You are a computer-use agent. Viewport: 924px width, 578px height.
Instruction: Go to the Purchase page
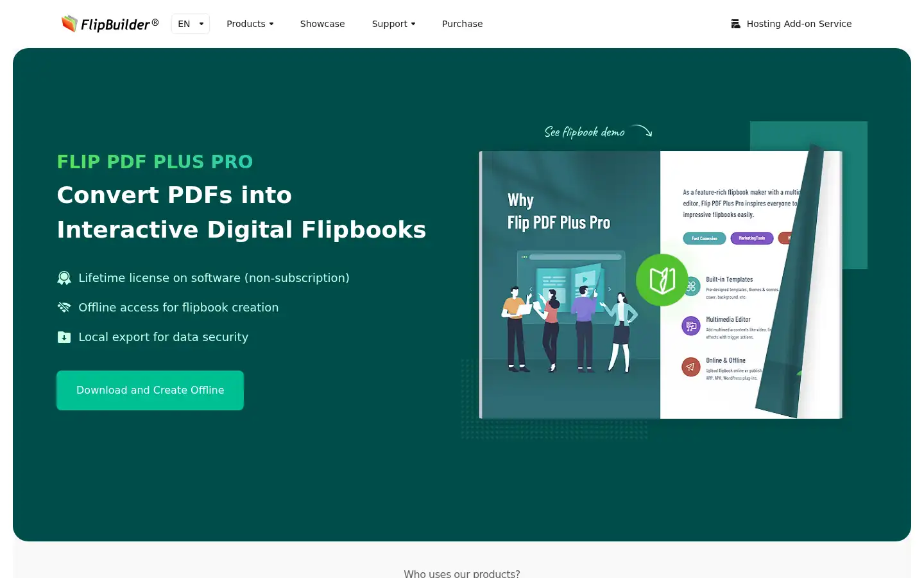pos(462,24)
